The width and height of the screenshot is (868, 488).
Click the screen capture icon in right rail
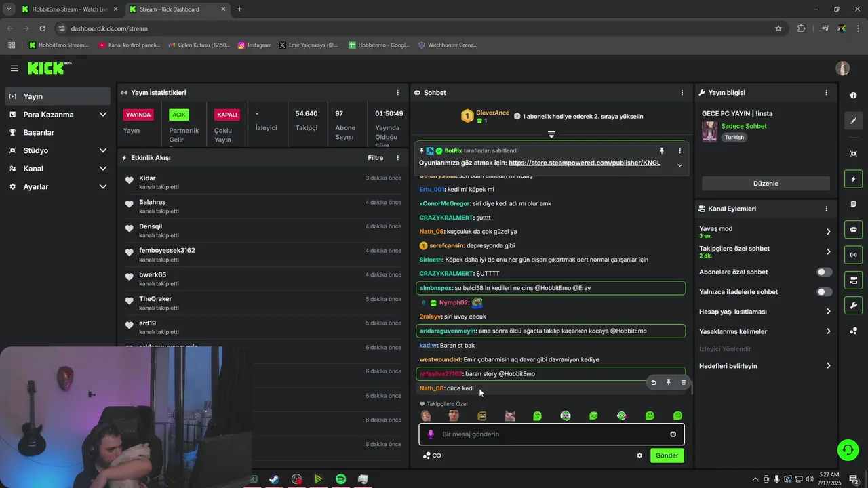click(x=853, y=154)
